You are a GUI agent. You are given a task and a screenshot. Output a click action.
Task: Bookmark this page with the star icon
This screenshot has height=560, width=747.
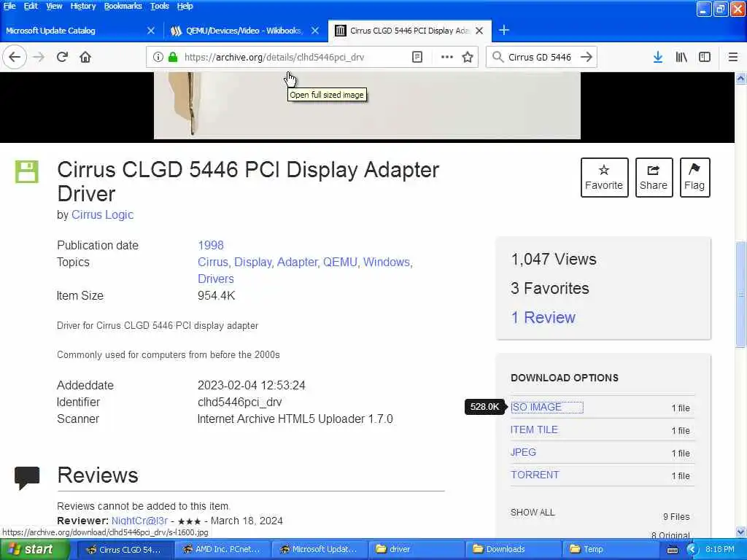click(x=468, y=57)
